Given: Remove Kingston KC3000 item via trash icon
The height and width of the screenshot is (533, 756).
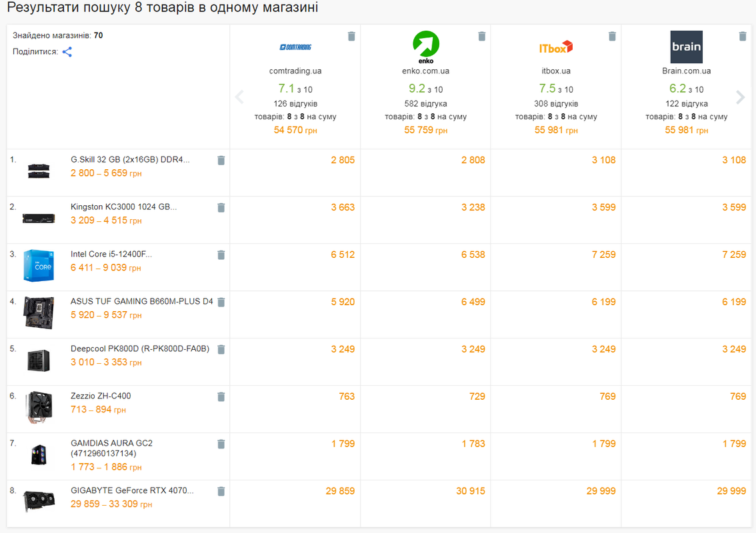Looking at the screenshot, I should tap(221, 208).
